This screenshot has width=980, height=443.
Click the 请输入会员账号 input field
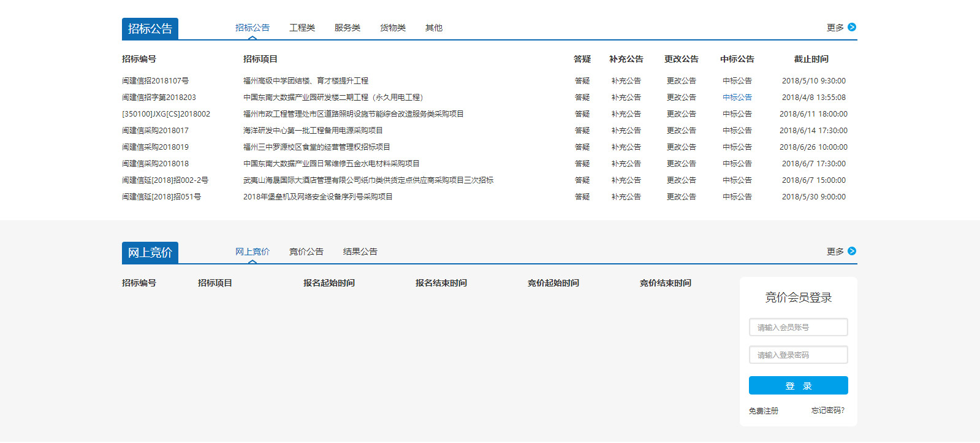[x=798, y=327]
